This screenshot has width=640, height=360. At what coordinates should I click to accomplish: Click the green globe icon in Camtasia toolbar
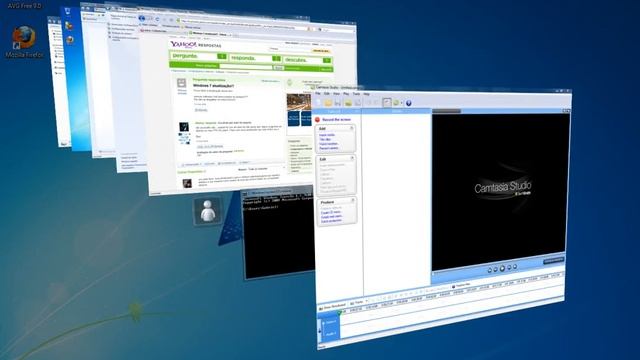[396, 103]
